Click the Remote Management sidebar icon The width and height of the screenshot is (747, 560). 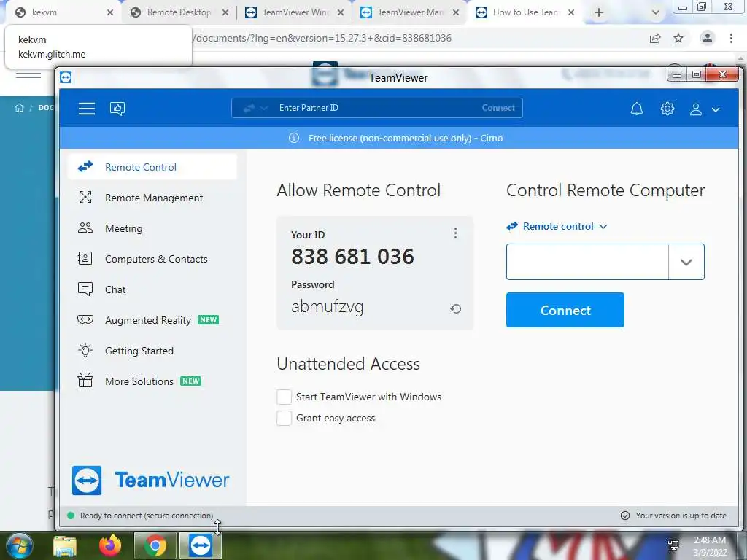pyautogui.click(x=85, y=197)
